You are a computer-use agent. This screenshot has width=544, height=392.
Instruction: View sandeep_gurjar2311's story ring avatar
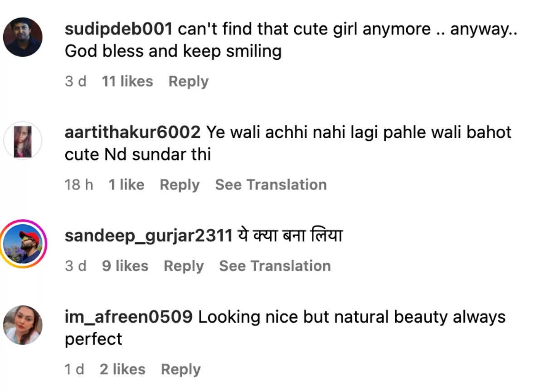[23, 244]
